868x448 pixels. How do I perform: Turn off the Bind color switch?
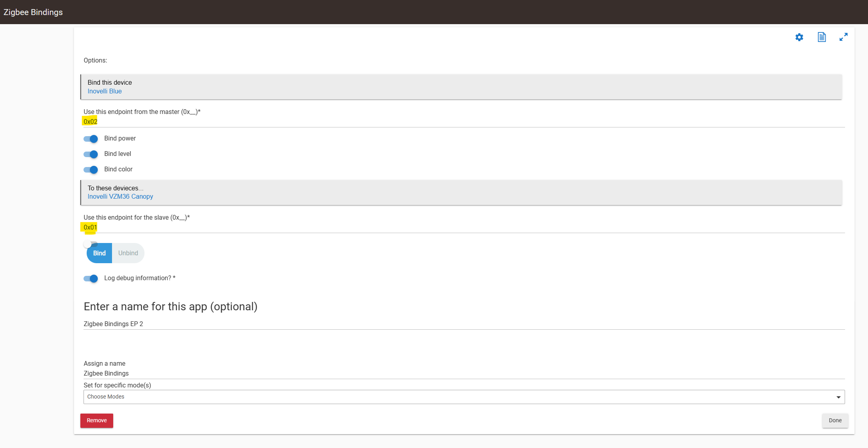click(91, 170)
